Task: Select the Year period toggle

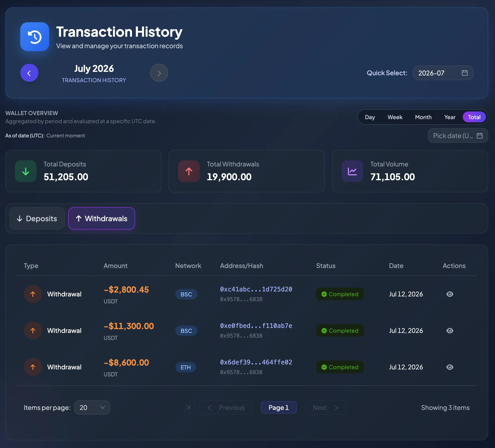Action: click(x=450, y=117)
